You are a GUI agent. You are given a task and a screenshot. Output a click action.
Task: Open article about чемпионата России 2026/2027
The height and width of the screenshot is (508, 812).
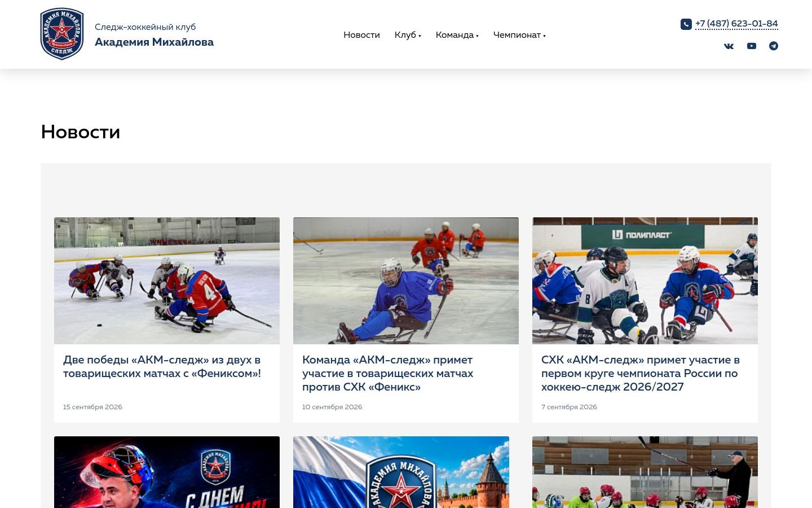(641, 374)
